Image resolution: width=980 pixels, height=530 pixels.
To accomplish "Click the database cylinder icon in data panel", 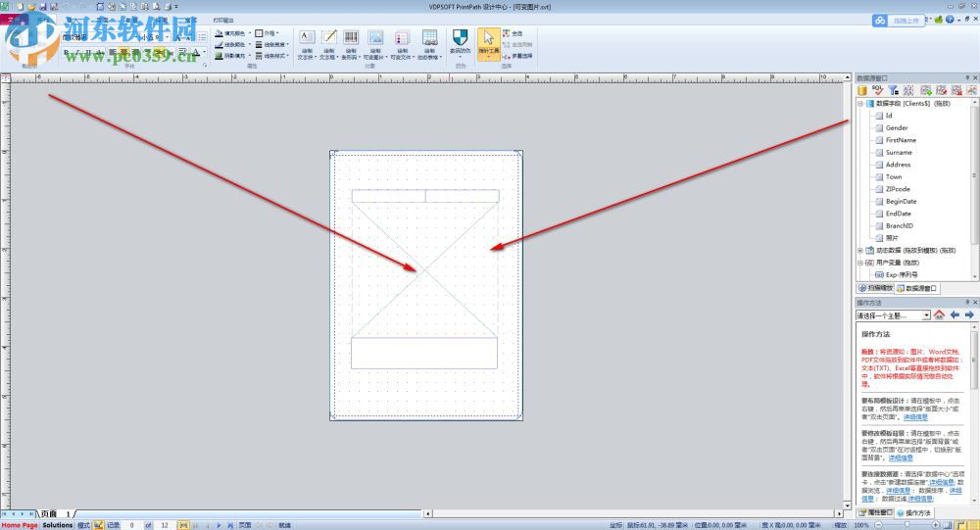I will point(862,91).
